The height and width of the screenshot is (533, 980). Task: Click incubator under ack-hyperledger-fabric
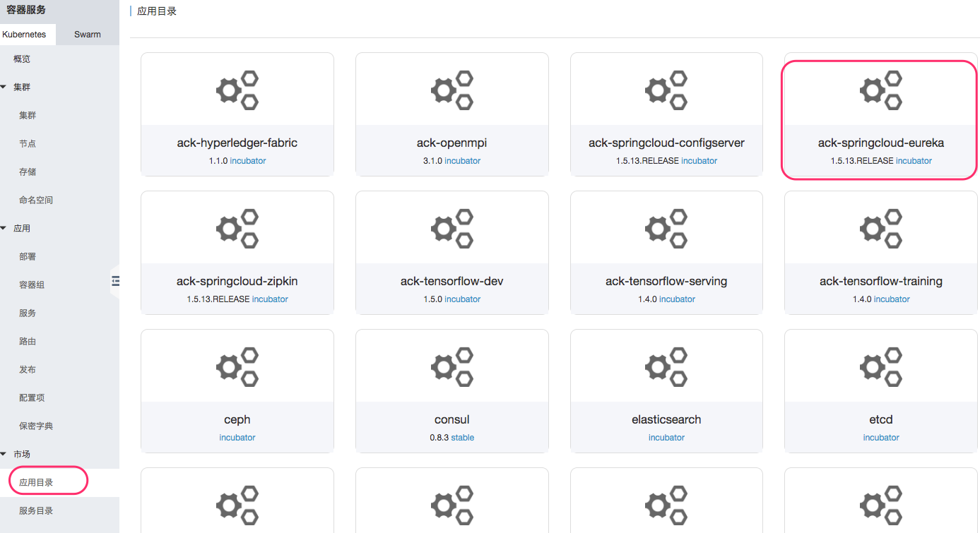(248, 161)
